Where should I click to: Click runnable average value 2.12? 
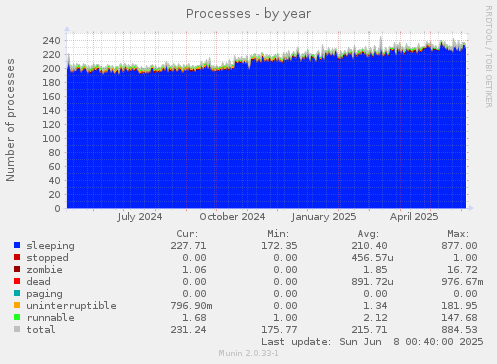375,318
